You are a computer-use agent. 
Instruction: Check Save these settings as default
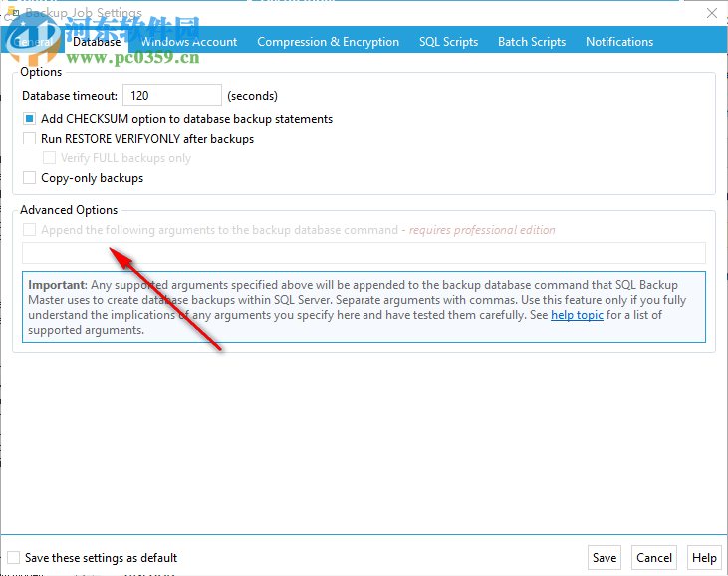14,557
